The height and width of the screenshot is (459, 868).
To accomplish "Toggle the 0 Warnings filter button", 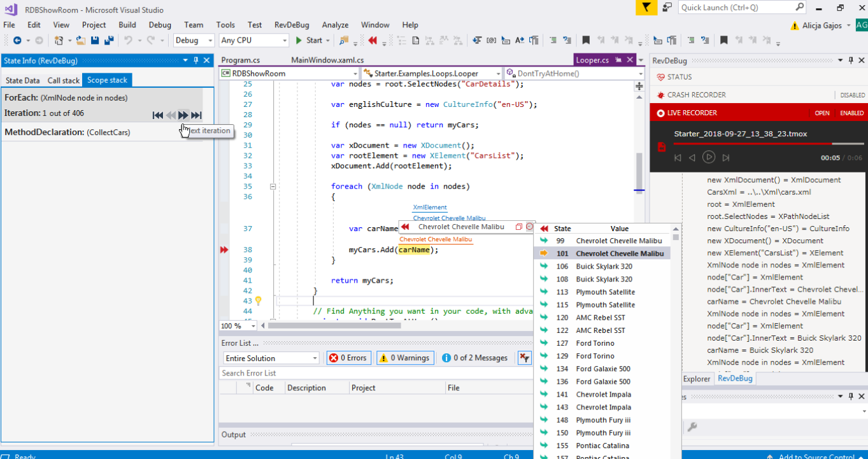I will point(405,358).
